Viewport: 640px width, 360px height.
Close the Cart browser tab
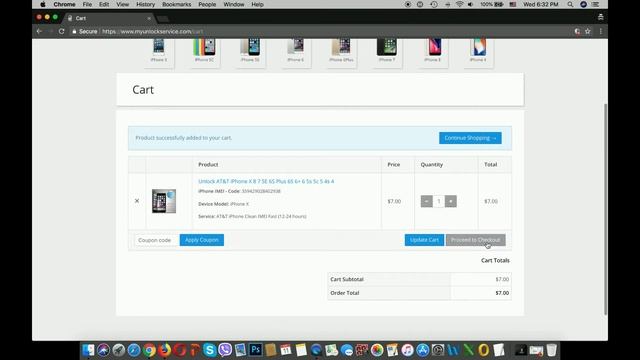[149, 18]
